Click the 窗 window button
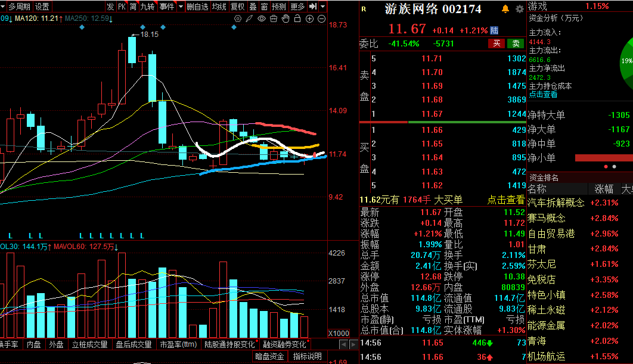This screenshot has width=633, height=364. [x=264, y=7]
